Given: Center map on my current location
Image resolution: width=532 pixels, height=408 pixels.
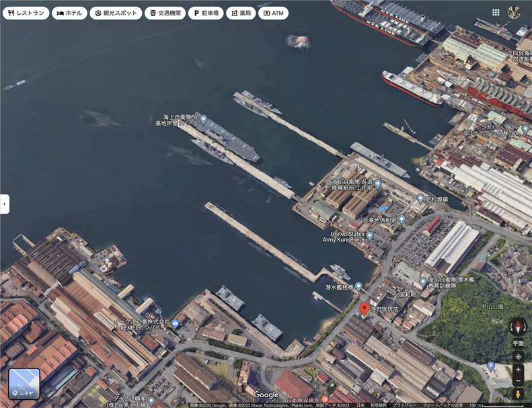Looking at the screenshot, I should 518,357.
